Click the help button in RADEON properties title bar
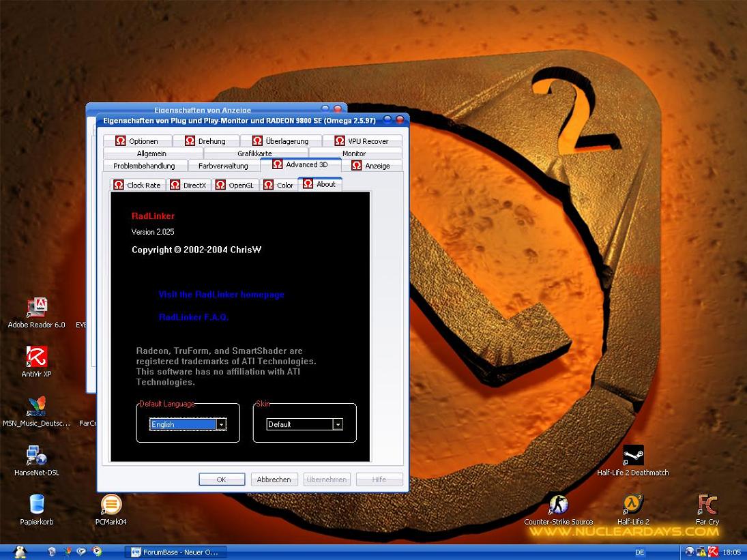 pos(388,119)
